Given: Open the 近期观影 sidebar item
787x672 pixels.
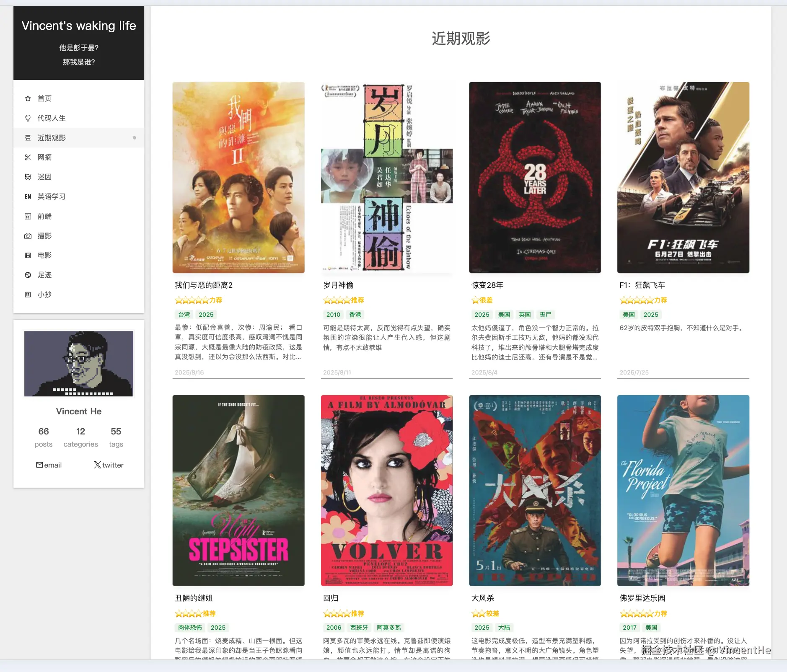Looking at the screenshot, I should [x=79, y=138].
